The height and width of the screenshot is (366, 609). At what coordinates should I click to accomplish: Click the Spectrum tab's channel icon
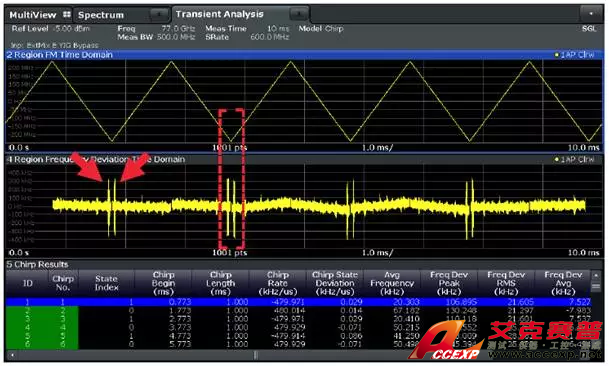point(160,15)
